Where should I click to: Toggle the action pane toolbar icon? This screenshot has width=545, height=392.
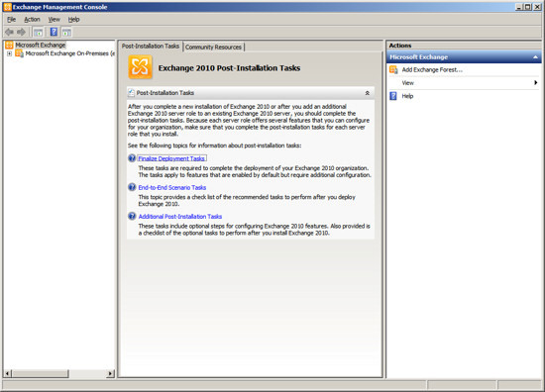[x=66, y=33]
